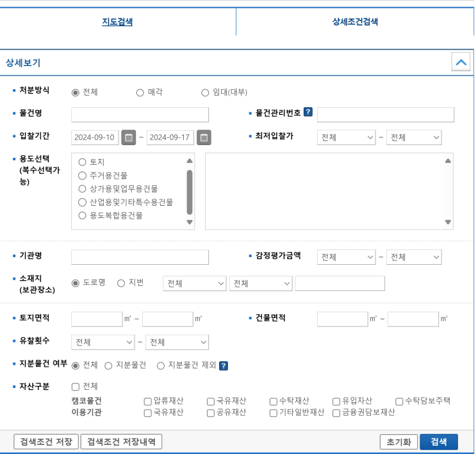Open 감정평가금액 minimum dropdown
The height and width of the screenshot is (454, 476).
tap(346, 257)
